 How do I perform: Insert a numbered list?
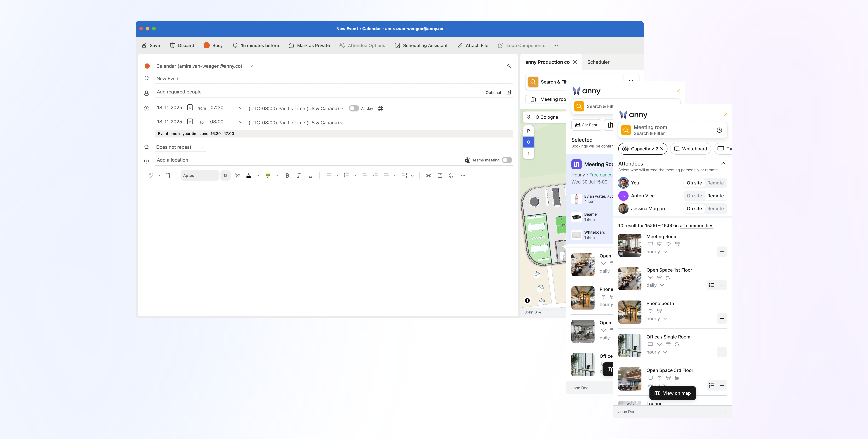click(x=346, y=175)
